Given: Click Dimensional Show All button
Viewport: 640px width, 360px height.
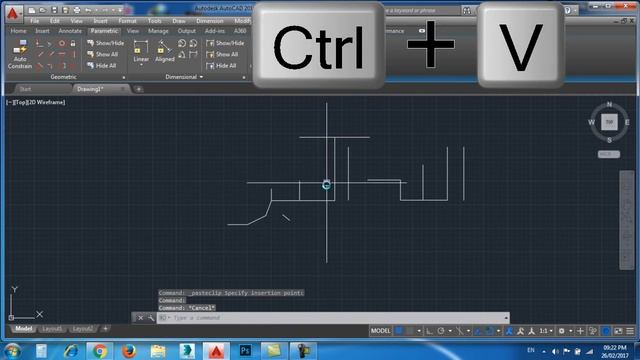Looking at the screenshot, I should point(222,54).
